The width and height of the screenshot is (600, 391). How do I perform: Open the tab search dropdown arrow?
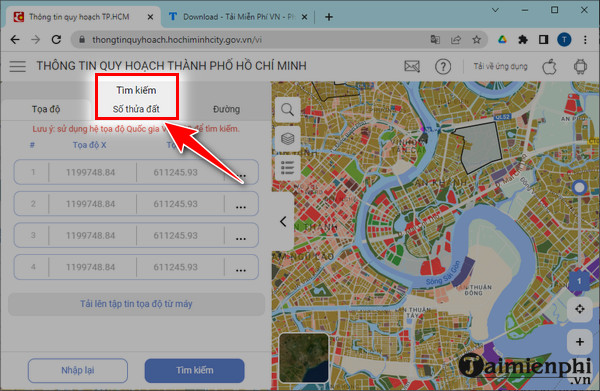[x=495, y=10]
